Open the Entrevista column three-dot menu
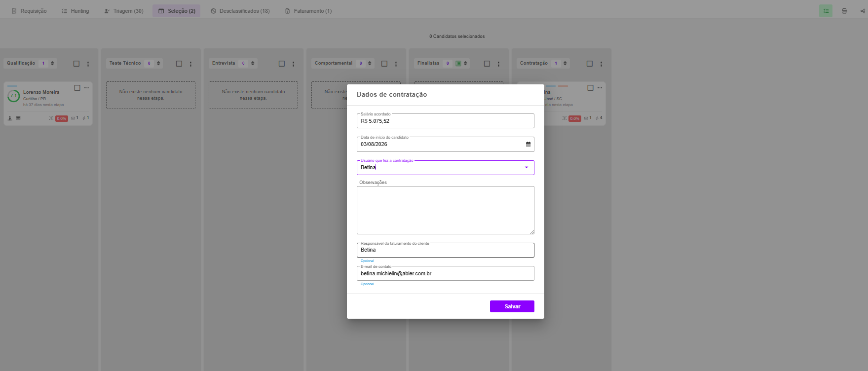The height and width of the screenshot is (371, 868). click(294, 64)
